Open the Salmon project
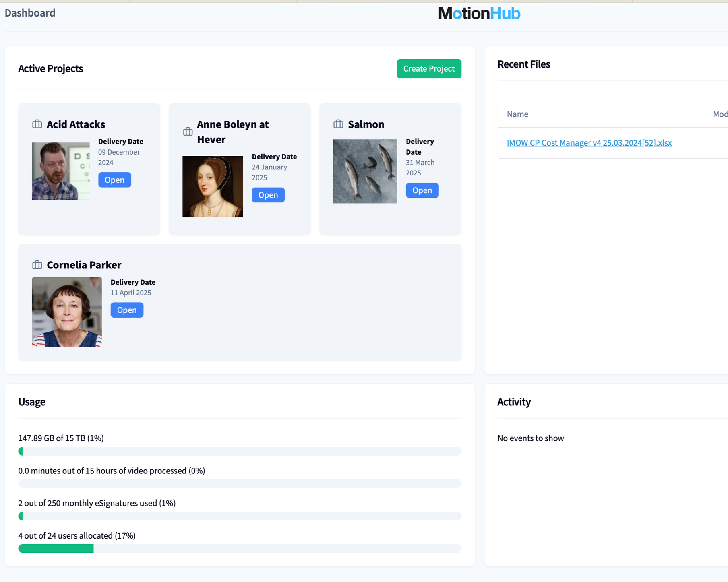 tap(422, 190)
